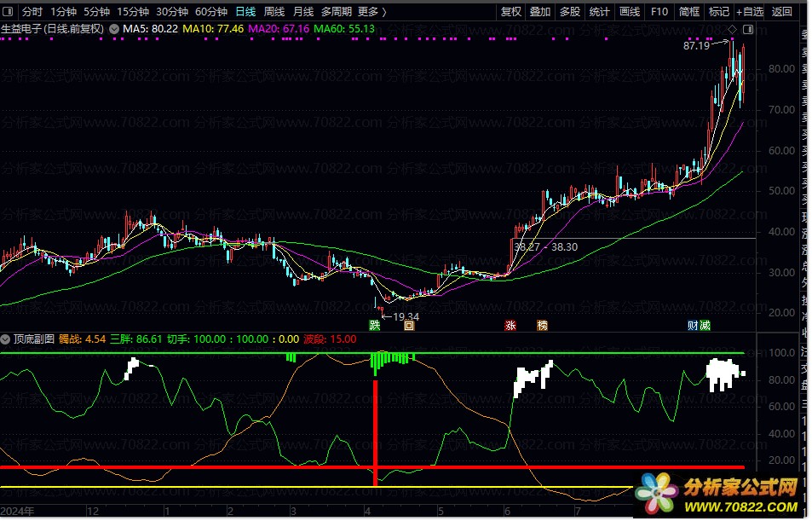The width and height of the screenshot is (812, 521).
Task: Click month 12 on the time axis
Action: (93, 512)
